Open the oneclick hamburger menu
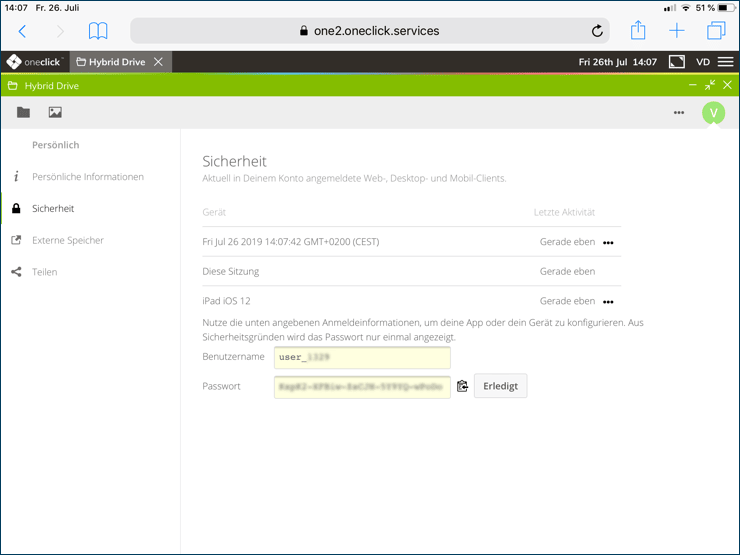The width and height of the screenshot is (740, 555). (725, 62)
